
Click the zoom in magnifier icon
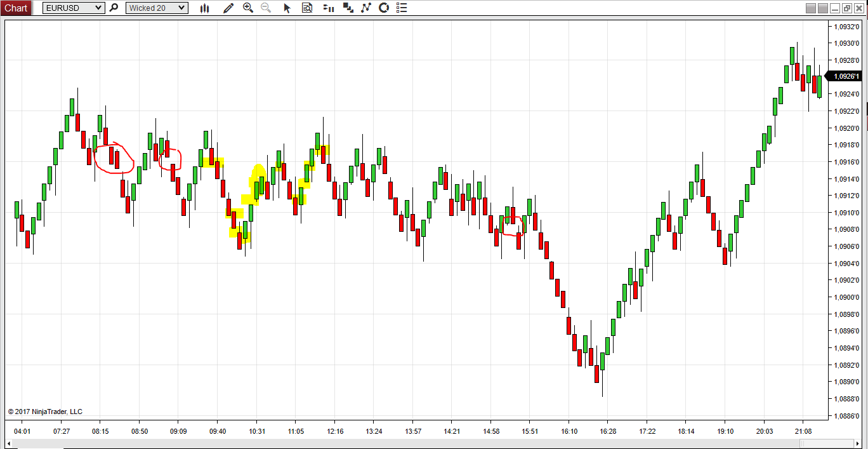(x=248, y=8)
